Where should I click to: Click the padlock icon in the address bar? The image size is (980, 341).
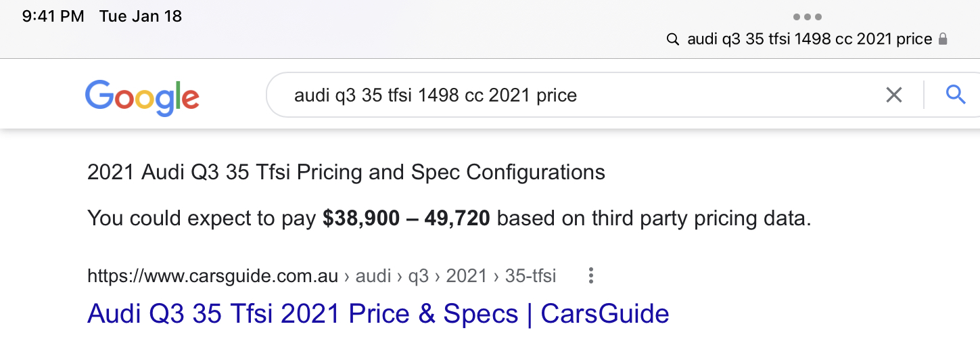click(943, 39)
